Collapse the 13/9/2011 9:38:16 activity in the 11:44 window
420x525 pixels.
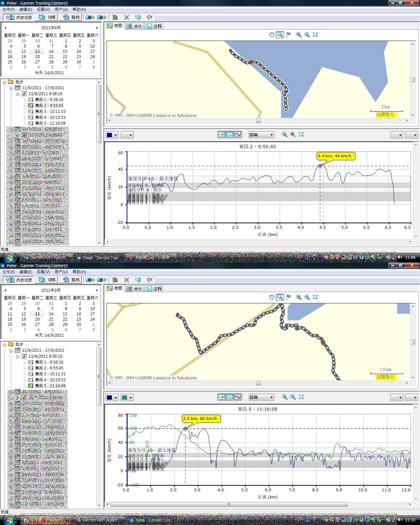(x=18, y=94)
